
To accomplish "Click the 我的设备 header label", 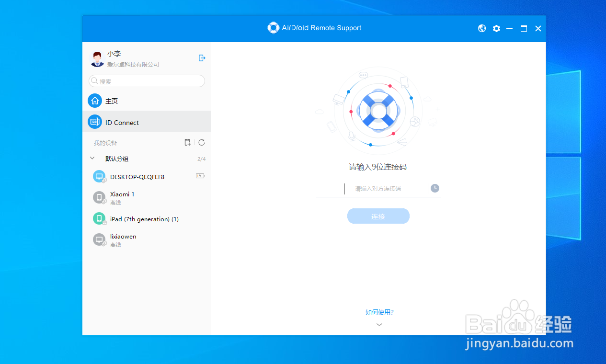I will [x=105, y=143].
